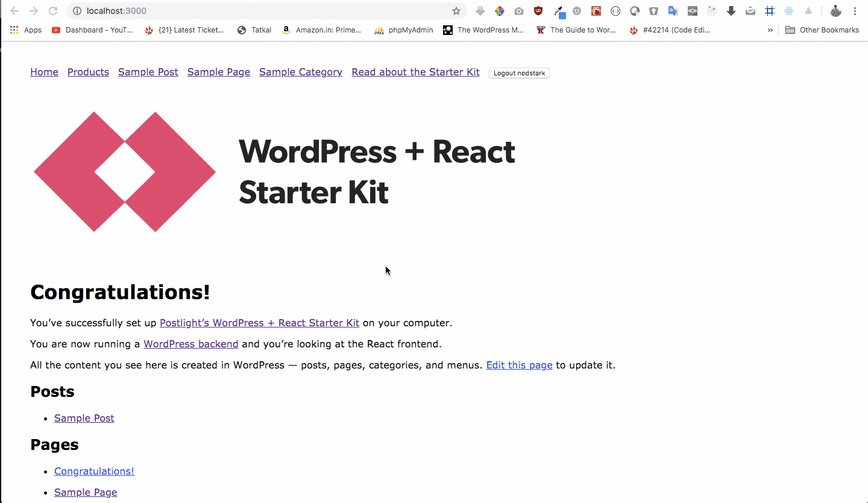Click the Congratulations! heading text
This screenshot has height=503, width=868.
click(x=120, y=292)
